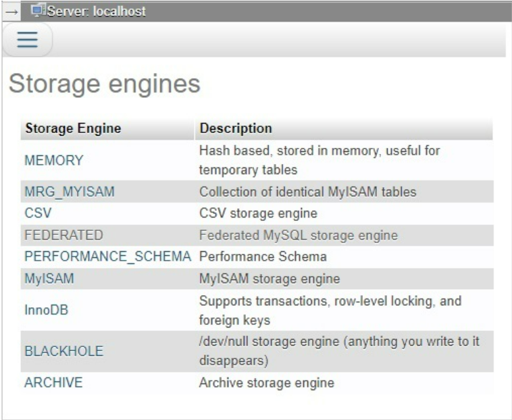The image size is (512, 420).
Task: Click the 'Hash based, stored in memory' description
Action: coord(319,160)
